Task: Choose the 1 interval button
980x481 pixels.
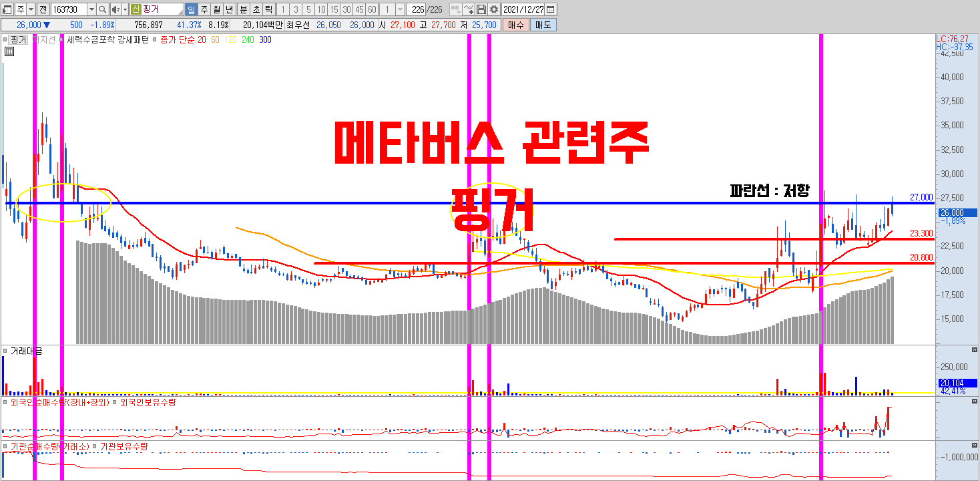Action: coord(283,9)
